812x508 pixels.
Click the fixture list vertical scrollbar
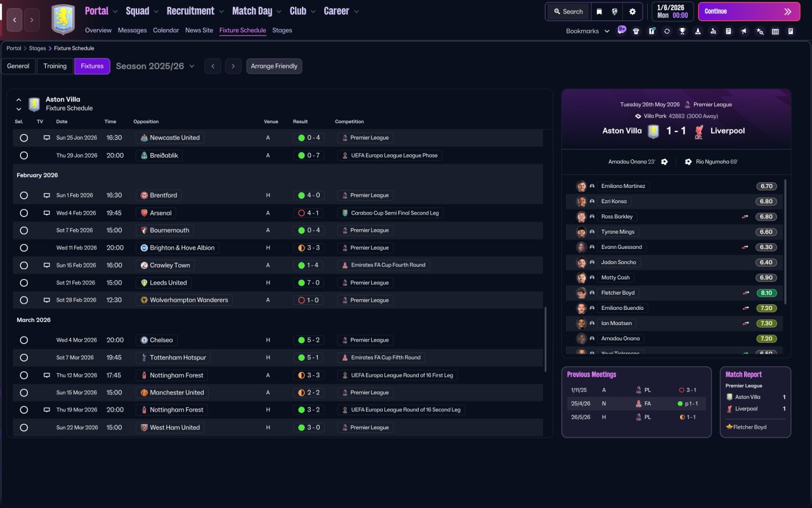coord(545,339)
